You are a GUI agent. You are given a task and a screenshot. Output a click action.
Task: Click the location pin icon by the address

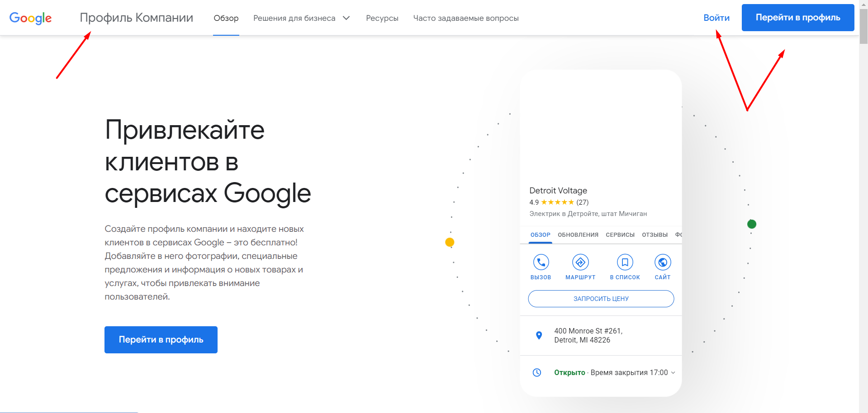pos(539,335)
